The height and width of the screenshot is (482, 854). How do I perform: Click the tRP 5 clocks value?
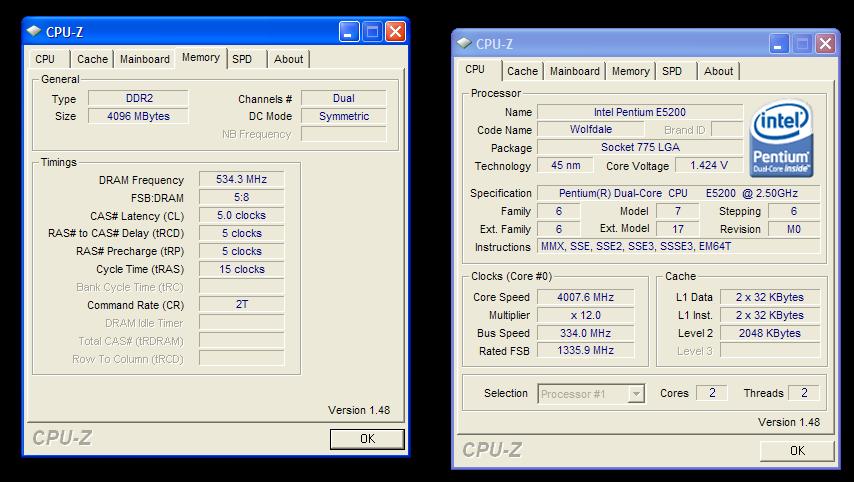click(241, 251)
